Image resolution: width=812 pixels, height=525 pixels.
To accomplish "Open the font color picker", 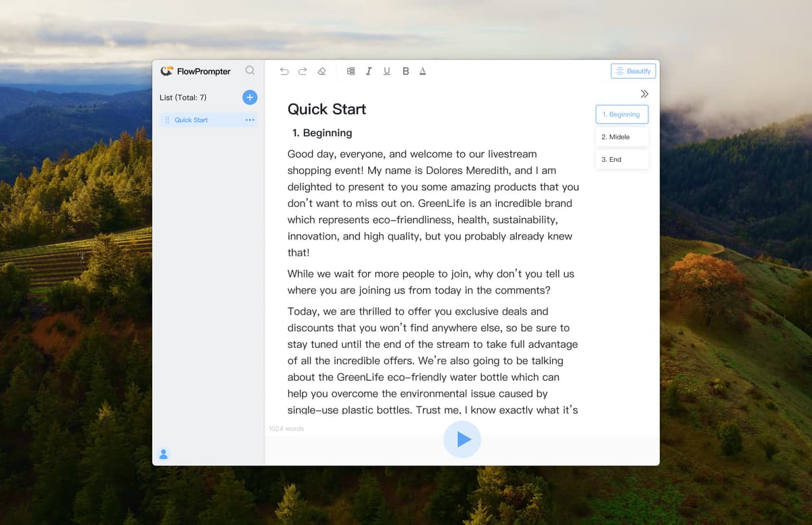I will coord(422,70).
